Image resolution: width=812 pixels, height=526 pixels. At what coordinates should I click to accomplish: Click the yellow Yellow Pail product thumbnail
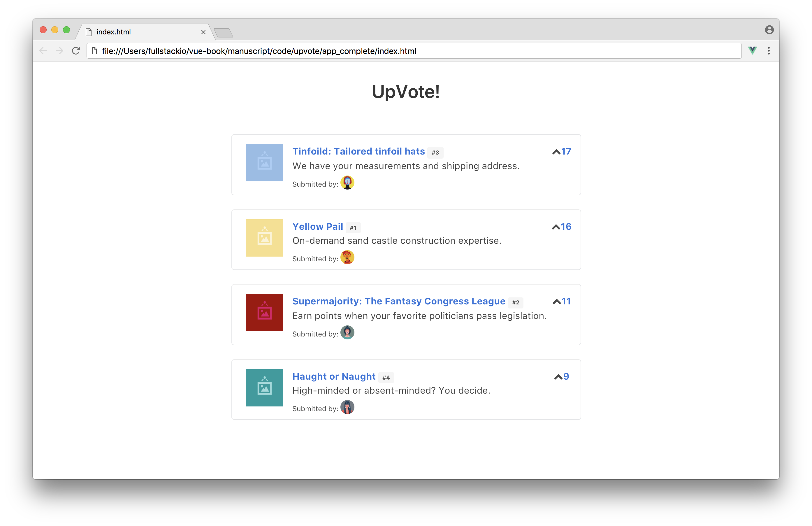[x=264, y=238]
